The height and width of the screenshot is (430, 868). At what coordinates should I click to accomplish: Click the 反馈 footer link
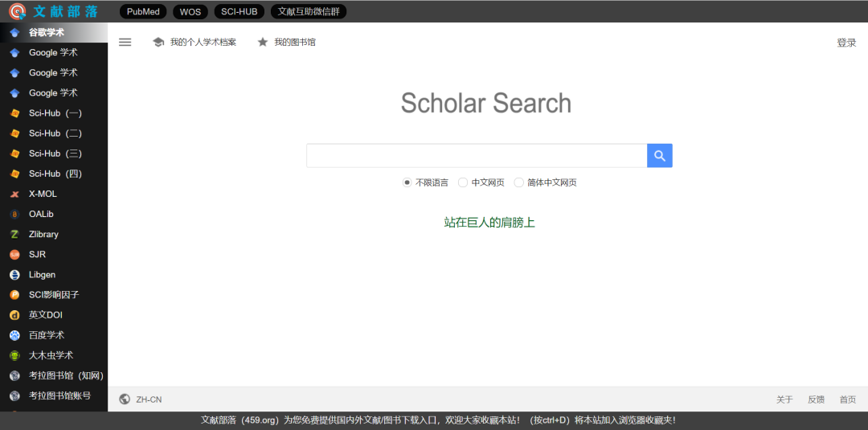coord(816,399)
